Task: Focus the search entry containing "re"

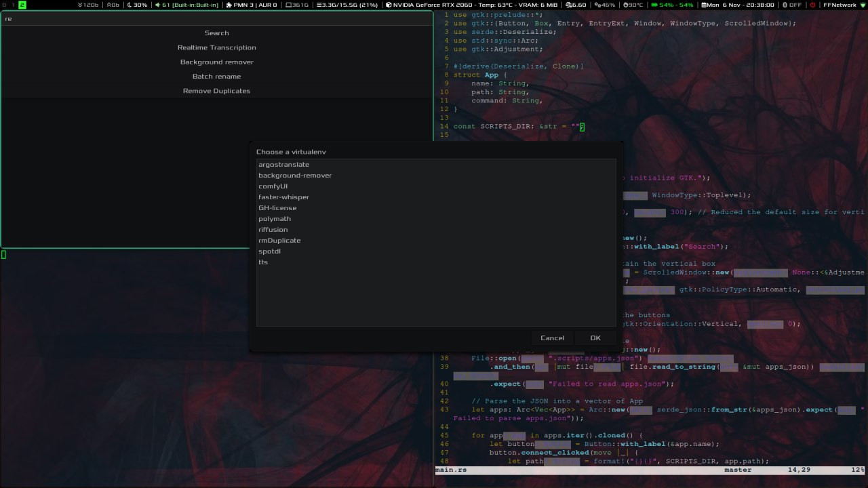Action: 217,18
